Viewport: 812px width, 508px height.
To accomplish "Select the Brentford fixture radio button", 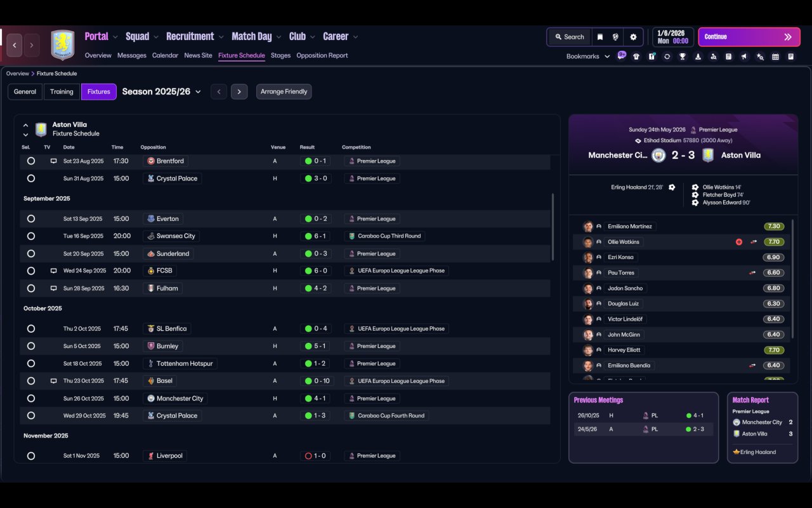I will tap(30, 161).
